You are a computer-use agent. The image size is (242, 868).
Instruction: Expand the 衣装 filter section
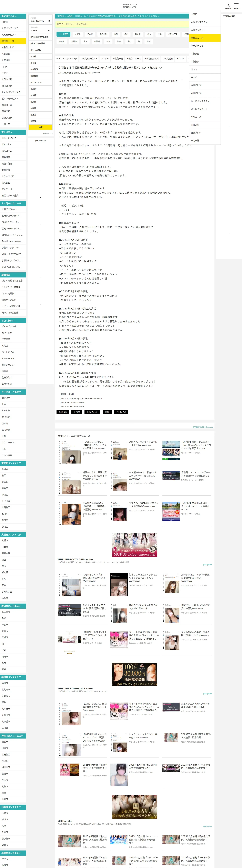point(40,108)
